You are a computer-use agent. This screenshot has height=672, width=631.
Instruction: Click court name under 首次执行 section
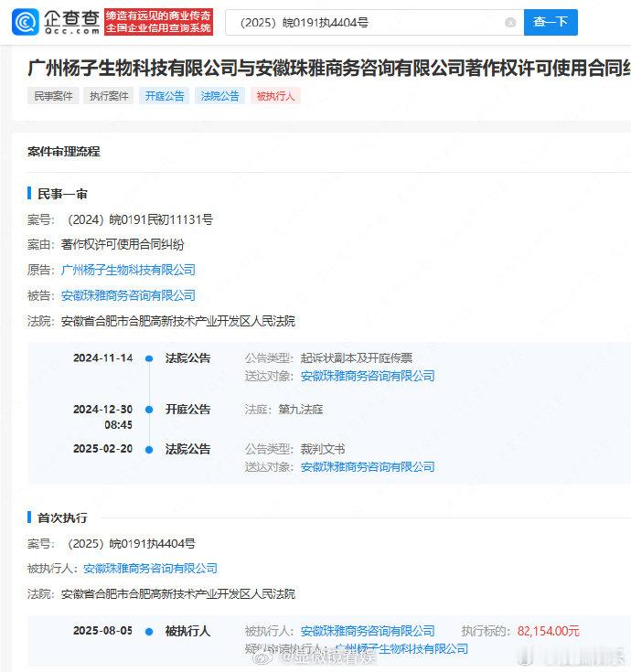pyautogui.click(x=178, y=594)
